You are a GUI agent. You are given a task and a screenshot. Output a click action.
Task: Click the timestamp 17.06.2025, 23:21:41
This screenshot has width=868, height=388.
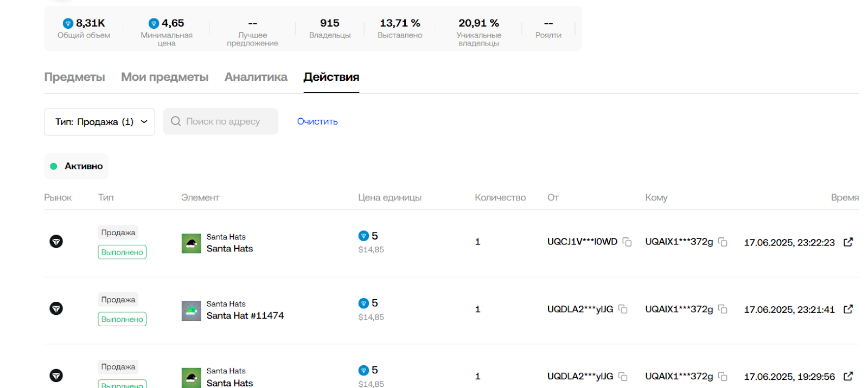pos(789,309)
